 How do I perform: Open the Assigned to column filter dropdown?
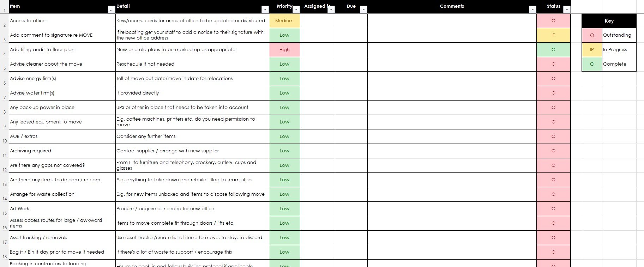click(x=331, y=10)
